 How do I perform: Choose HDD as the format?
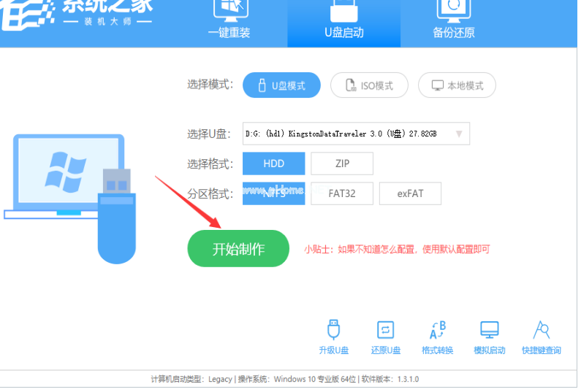[273, 164]
